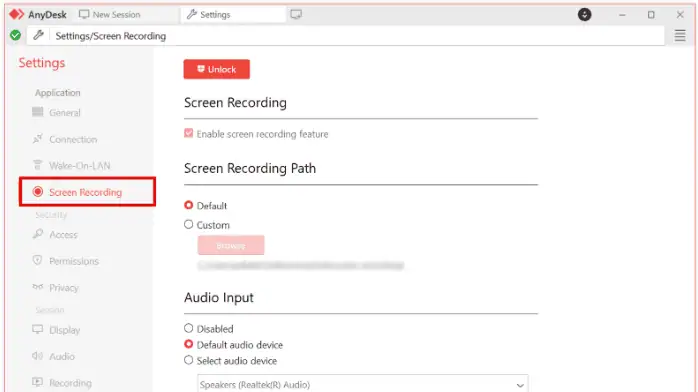
Task: Click the green connection status checkmark
Action: tap(16, 35)
